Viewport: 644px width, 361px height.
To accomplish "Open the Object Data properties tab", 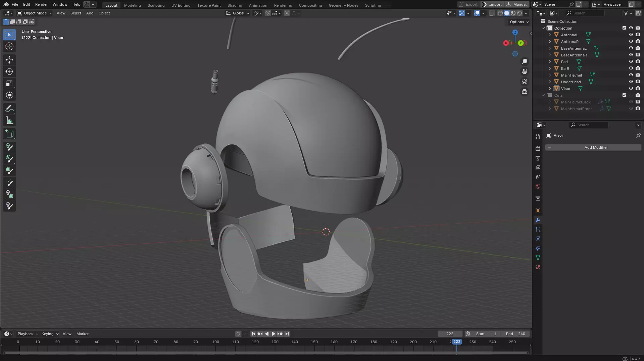I will point(538,258).
